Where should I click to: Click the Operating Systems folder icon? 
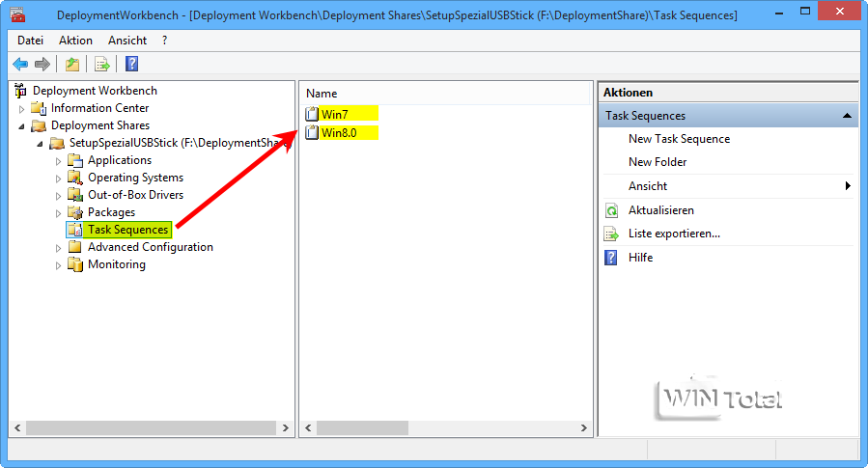74,178
